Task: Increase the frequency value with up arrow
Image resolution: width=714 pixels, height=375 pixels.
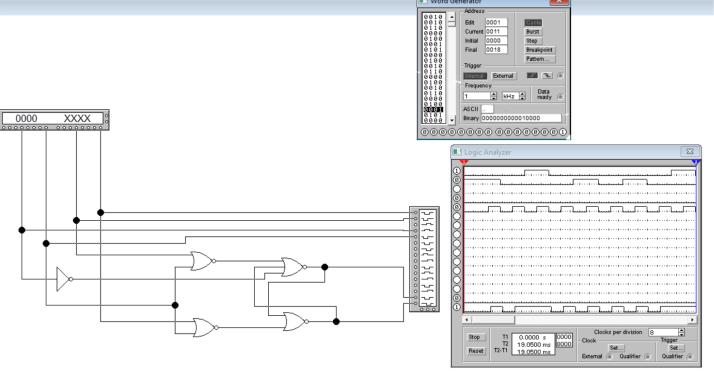Action: coord(494,94)
